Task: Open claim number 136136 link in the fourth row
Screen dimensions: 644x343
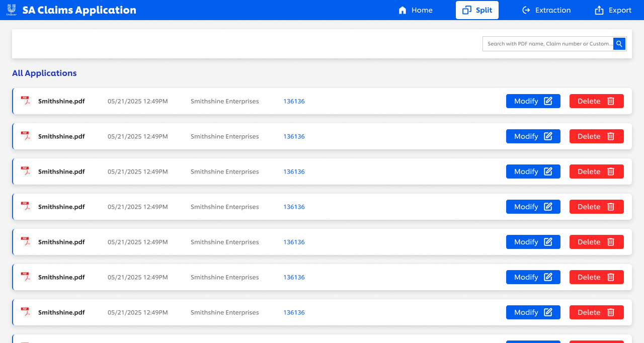Action: pyautogui.click(x=294, y=207)
